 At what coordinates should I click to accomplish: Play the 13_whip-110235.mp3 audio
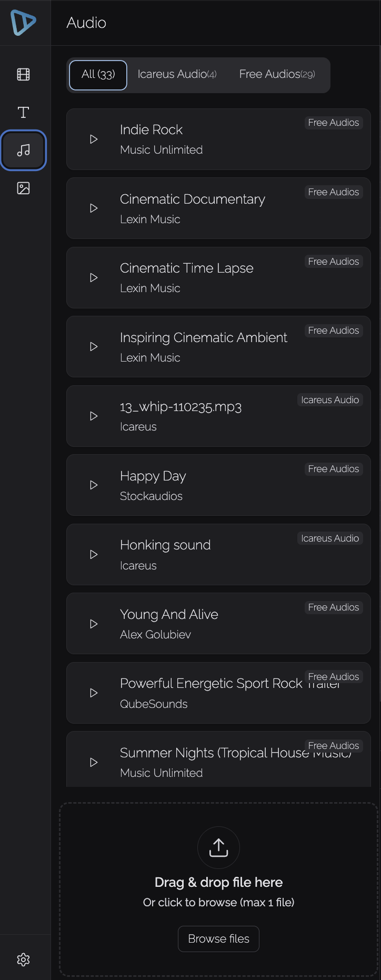click(94, 416)
